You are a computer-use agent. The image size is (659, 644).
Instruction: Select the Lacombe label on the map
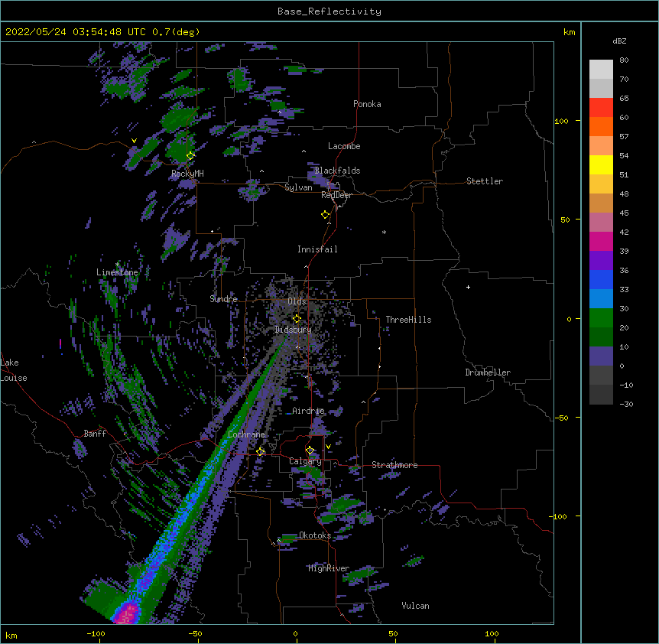pyautogui.click(x=344, y=146)
